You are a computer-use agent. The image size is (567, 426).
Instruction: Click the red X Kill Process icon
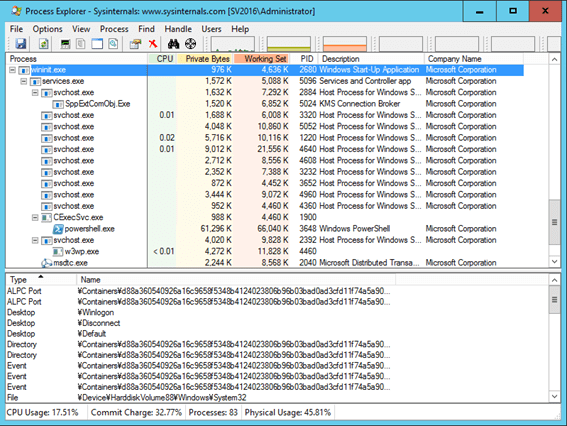tap(153, 44)
